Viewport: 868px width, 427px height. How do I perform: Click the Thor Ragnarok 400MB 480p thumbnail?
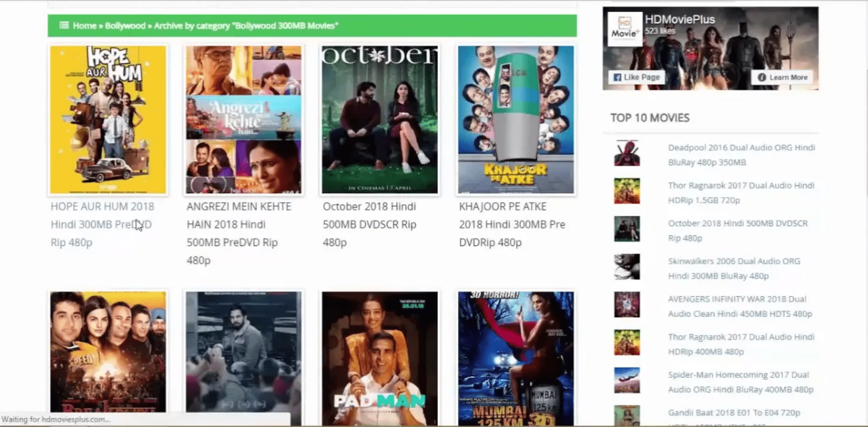pyautogui.click(x=627, y=343)
